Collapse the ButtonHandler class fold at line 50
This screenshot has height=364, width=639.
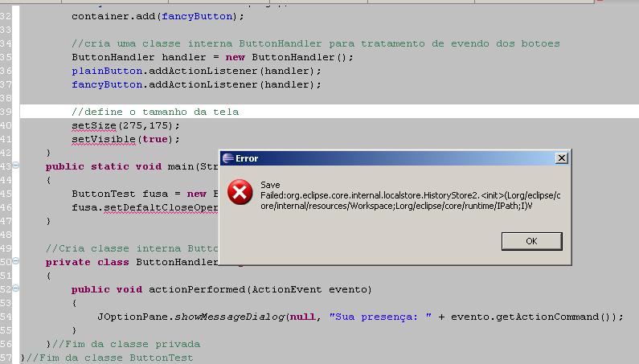coord(15,261)
